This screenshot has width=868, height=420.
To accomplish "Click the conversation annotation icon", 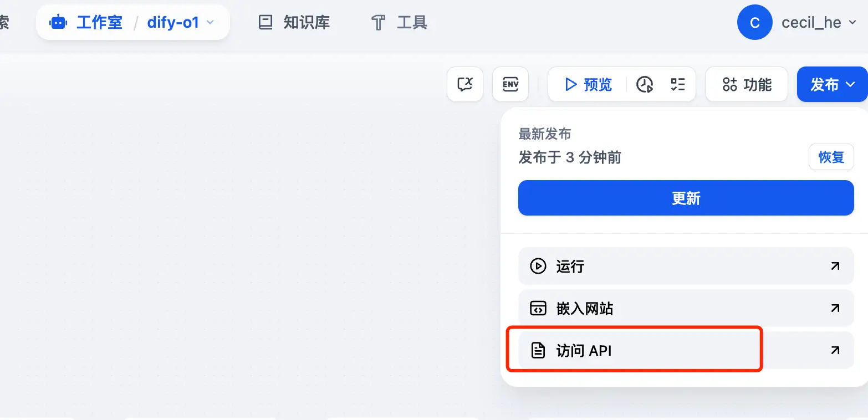I will [464, 84].
